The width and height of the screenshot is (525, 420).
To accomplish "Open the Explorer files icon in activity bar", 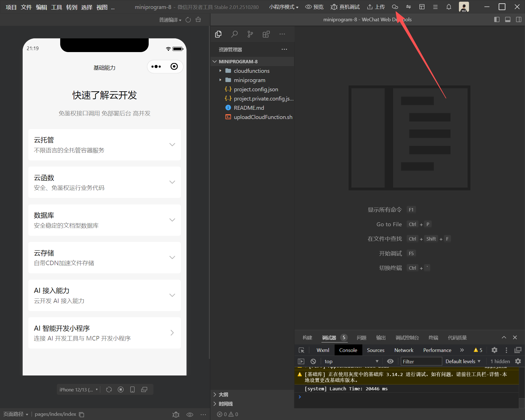I will (x=218, y=34).
